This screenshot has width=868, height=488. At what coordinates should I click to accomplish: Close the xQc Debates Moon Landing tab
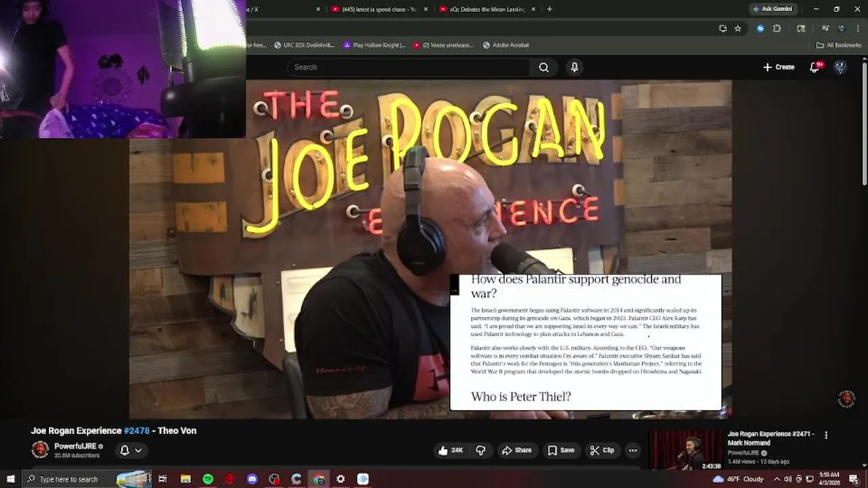tap(534, 9)
